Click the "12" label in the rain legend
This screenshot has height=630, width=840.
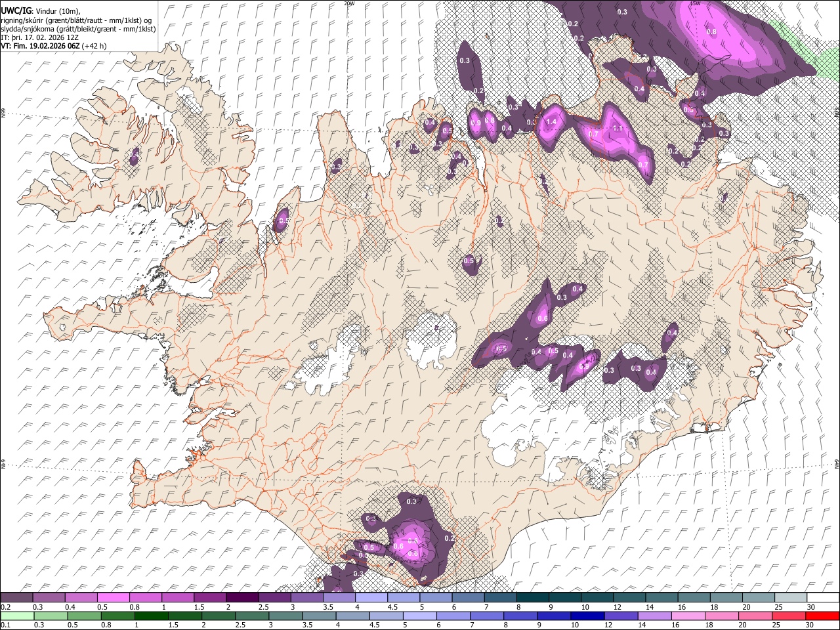coord(607,625)
